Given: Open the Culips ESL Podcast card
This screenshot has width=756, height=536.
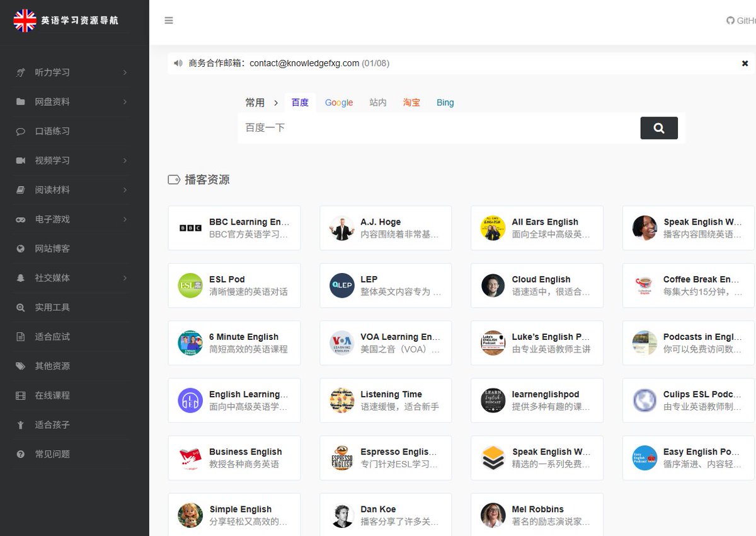Looking at the screenshot, I should pos(689,400).
